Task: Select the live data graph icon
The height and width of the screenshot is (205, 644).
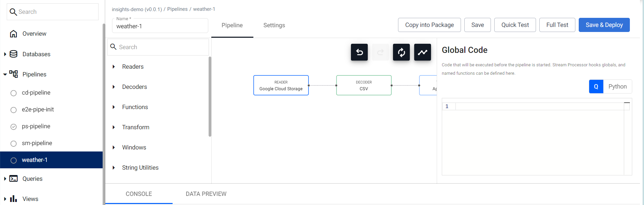Action: [x=423, y=52]
